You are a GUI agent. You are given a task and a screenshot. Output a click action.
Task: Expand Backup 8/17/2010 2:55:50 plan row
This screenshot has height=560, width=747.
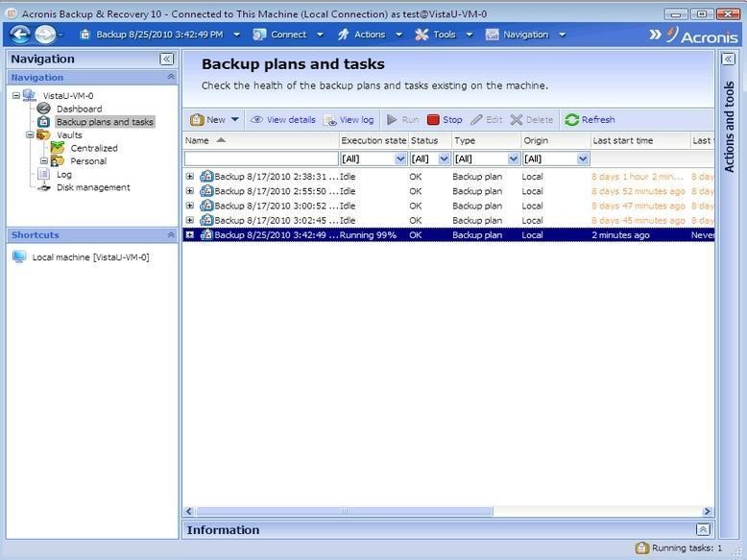(x=189, y=191)
